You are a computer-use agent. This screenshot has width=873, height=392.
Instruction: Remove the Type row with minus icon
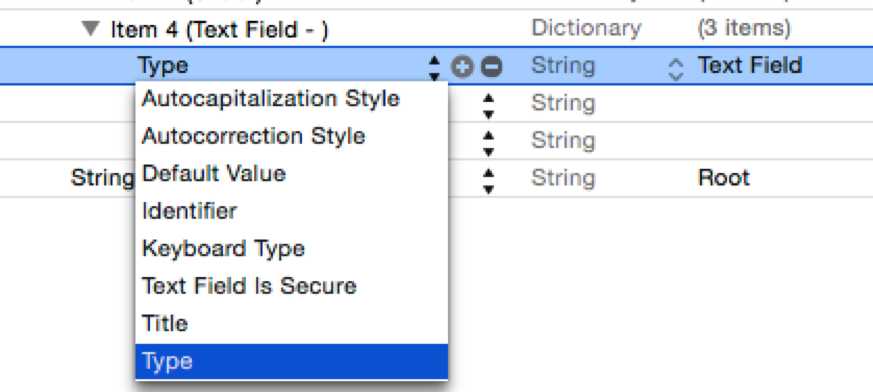click(x=491, y=67)
